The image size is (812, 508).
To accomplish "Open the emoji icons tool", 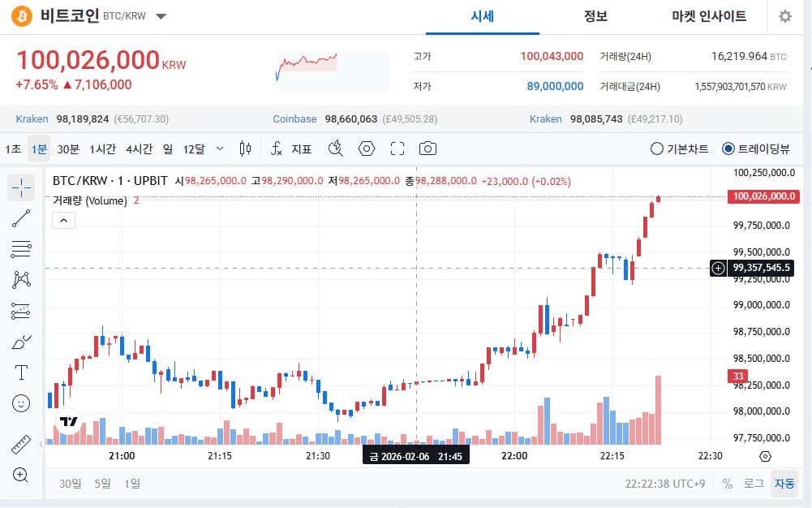I will (x=21, y=403).
